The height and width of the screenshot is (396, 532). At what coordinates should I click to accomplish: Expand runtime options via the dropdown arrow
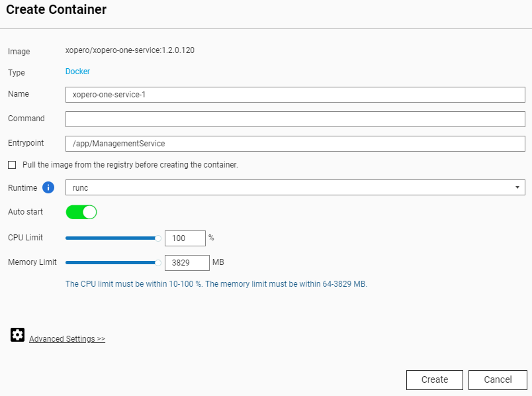tap(518, 187)
